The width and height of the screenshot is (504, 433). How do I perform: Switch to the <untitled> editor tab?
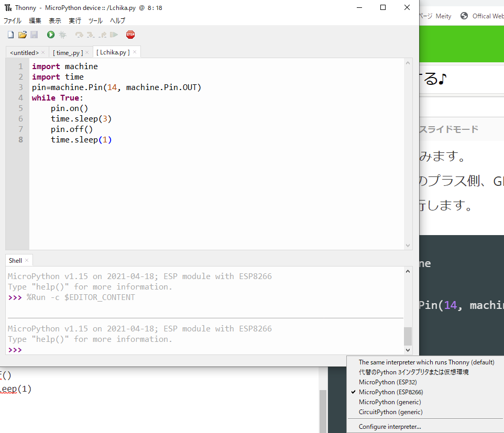[x=25, y=53]
